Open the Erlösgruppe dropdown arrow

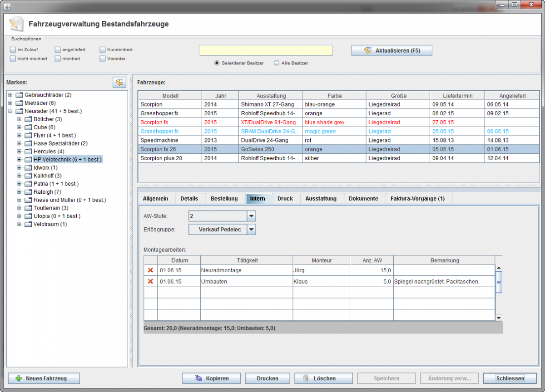[251, 230]
